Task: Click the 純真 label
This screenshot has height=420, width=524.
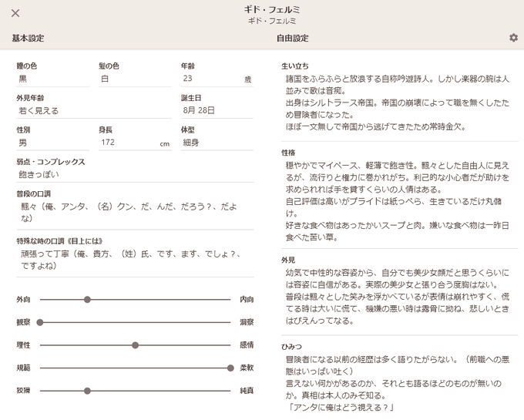Action: point(247,390)
